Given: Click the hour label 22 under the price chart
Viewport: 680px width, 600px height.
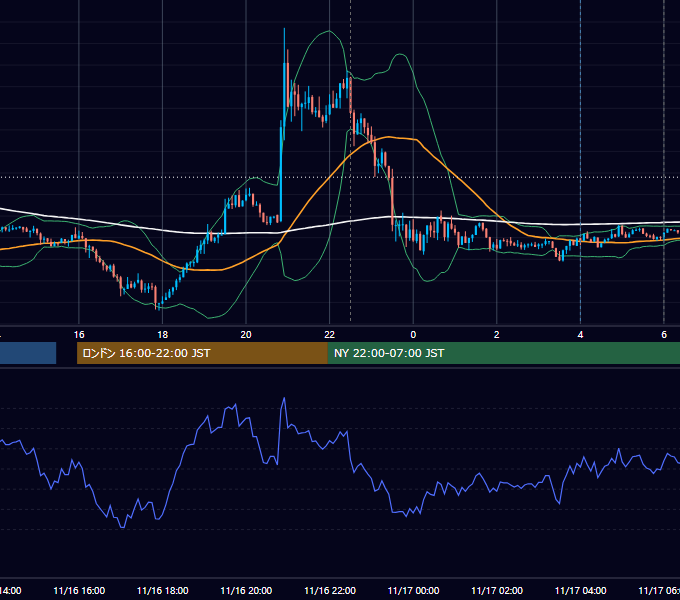Looking at the screenshot, I should point(330,335).
